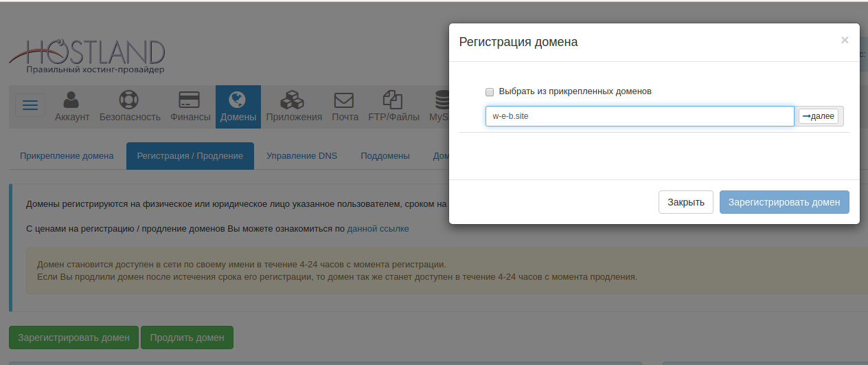Open the Безопасность lifebuoy icon

pos(129,100)
